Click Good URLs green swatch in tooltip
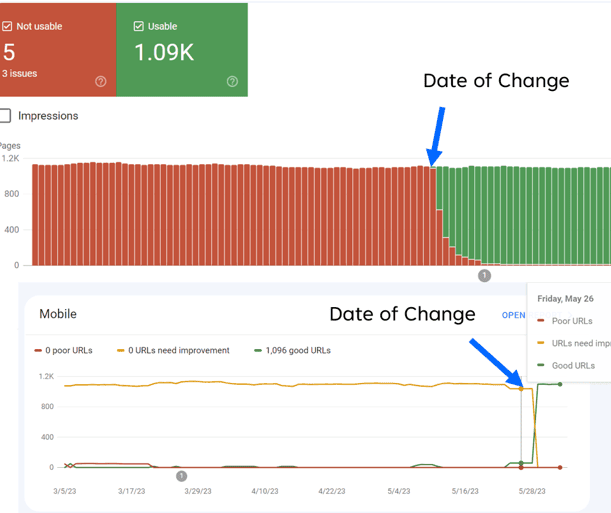 540,365
